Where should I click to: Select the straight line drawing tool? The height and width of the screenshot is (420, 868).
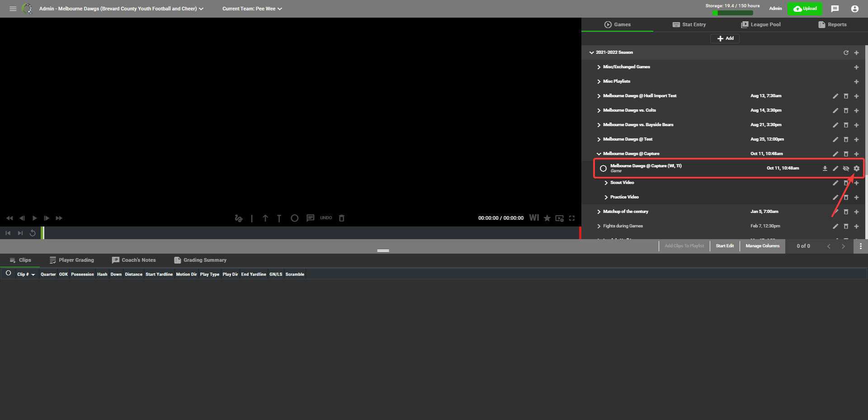pos(252,218)
